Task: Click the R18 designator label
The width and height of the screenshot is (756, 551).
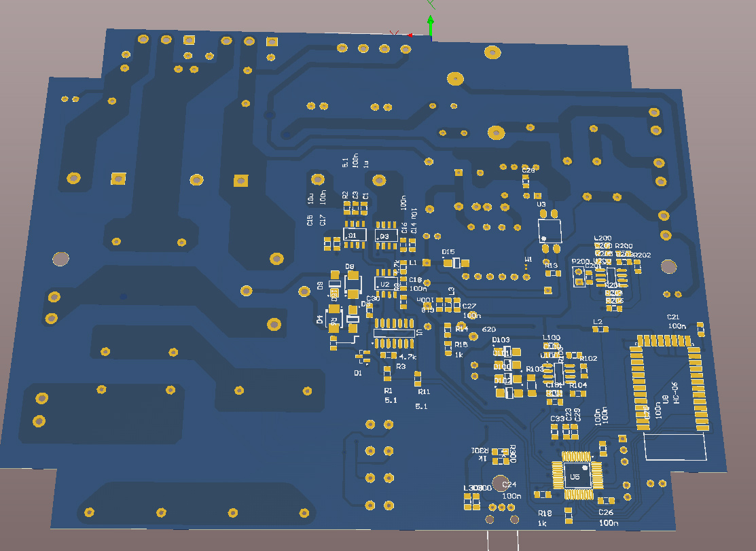Action: click(544, 513)
